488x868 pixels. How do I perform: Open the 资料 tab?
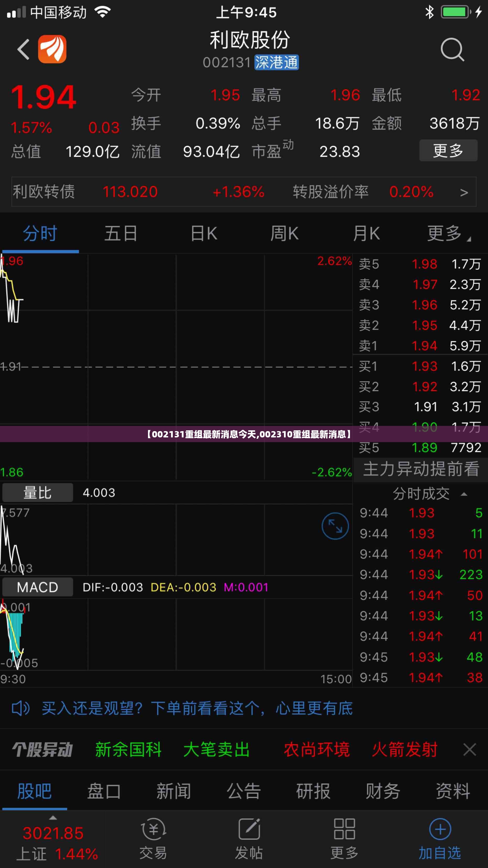click(x=453, y=791)
